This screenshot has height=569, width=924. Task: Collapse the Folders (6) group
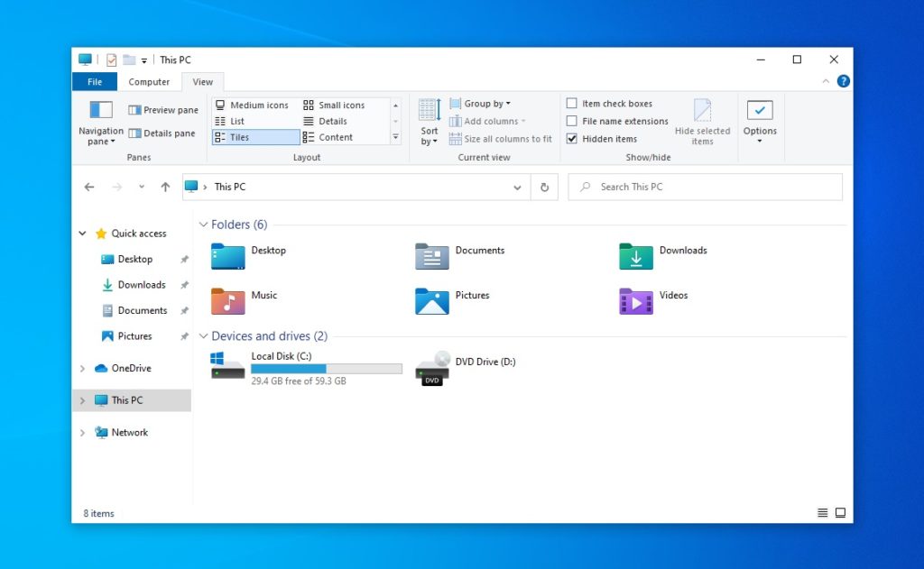pos(202,224)
